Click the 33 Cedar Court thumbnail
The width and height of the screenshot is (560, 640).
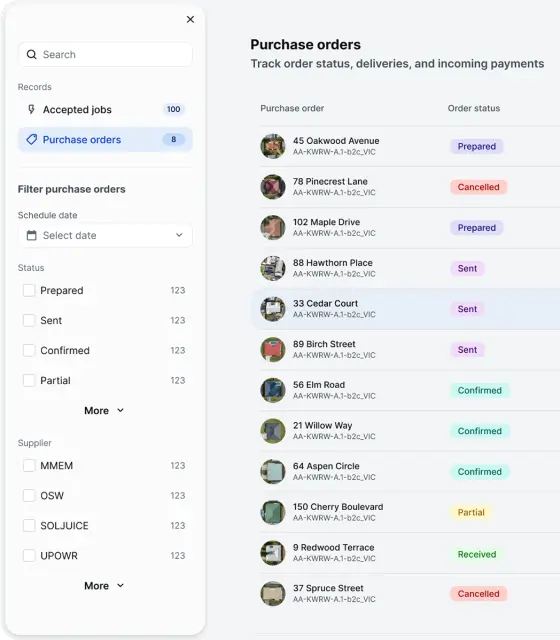273,309
